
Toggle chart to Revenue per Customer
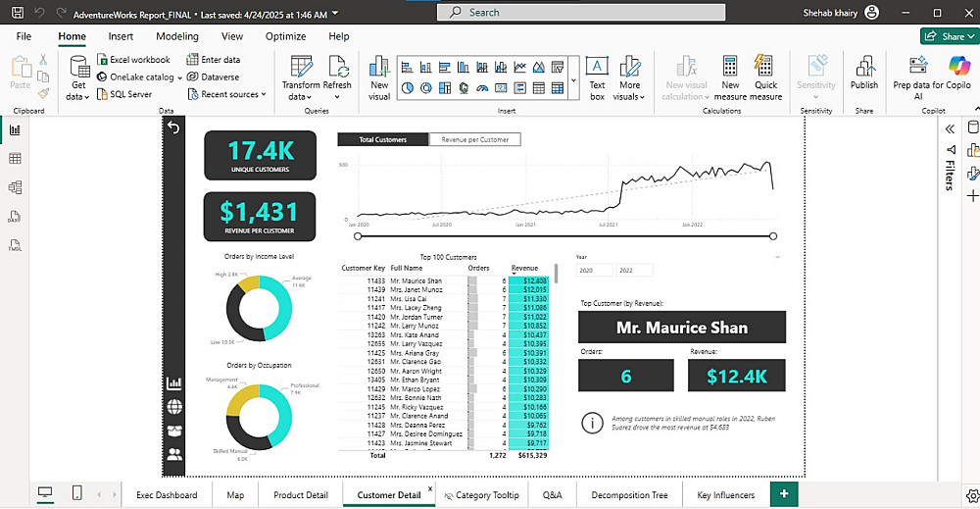tap(475, 139)
